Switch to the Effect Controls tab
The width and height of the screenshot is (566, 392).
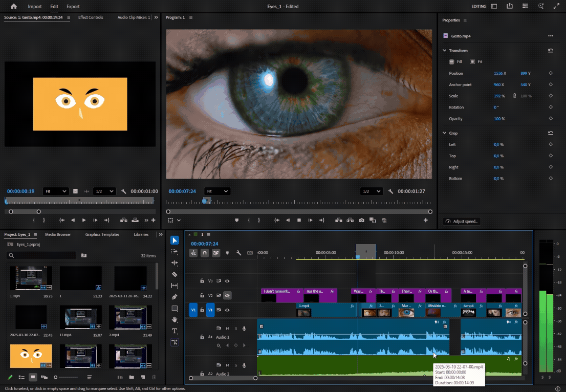pyautogui.click(x=91, y=17)
